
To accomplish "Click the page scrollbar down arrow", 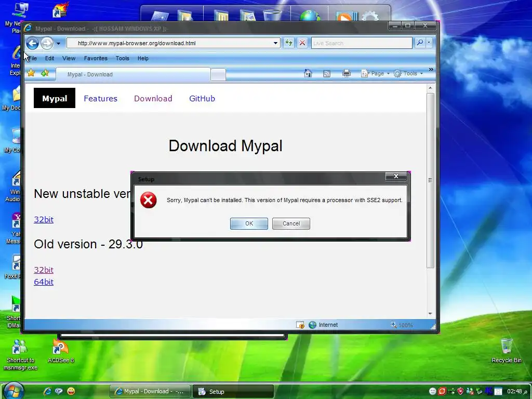I will 430,313.
